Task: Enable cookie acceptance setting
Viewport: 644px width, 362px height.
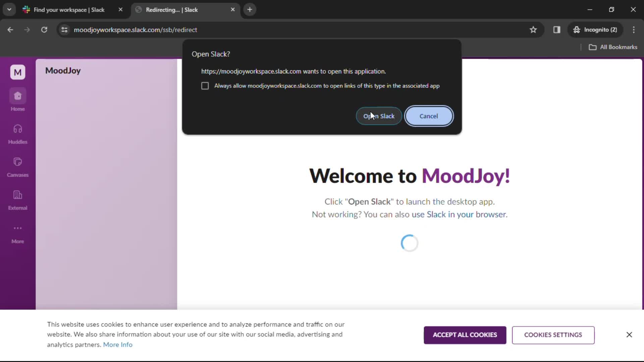Action: tap(465, 335)
